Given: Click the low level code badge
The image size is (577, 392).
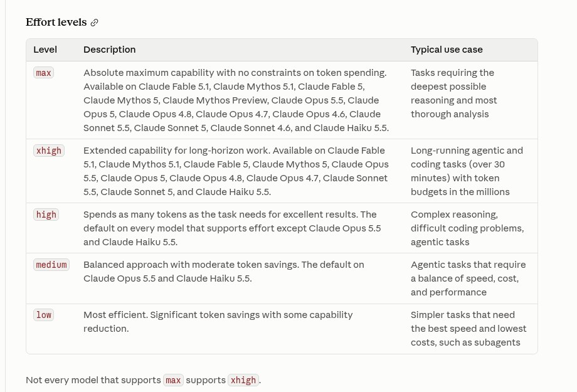Looking at the screenshot, I should (43, 315).
